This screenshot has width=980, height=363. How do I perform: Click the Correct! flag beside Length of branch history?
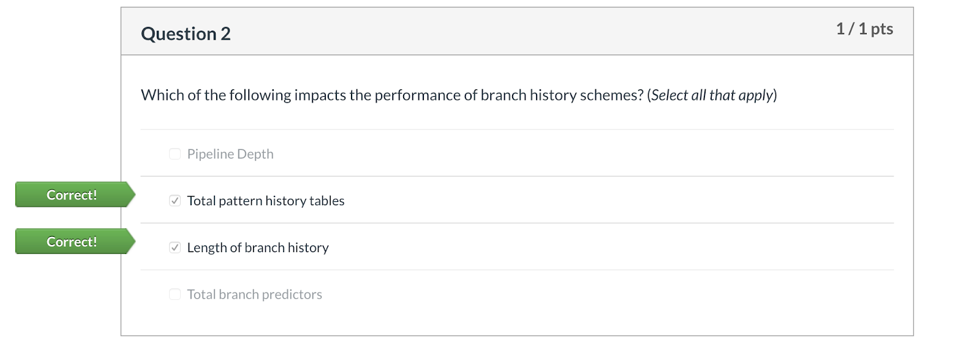coord(72,242)
